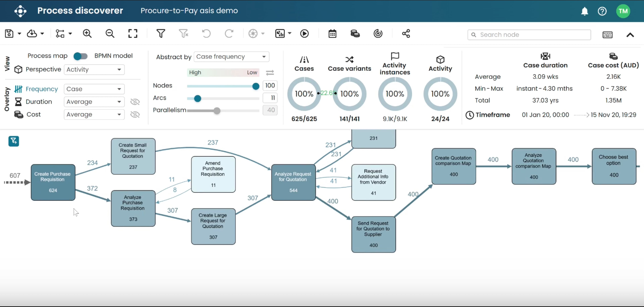The width and height of the screenshot is (644, 307).
Task: Open notifications bell icon
Action: [584, 11]
